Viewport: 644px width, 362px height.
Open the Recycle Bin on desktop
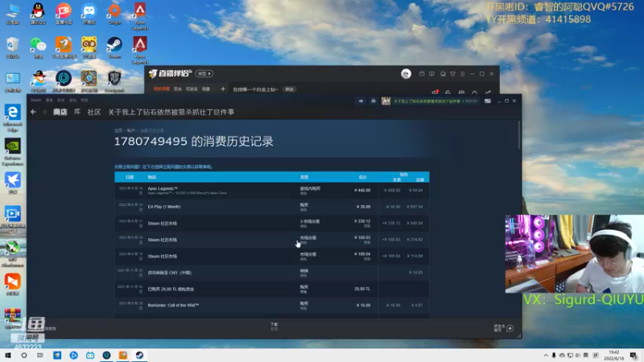(x=12, y=46)
